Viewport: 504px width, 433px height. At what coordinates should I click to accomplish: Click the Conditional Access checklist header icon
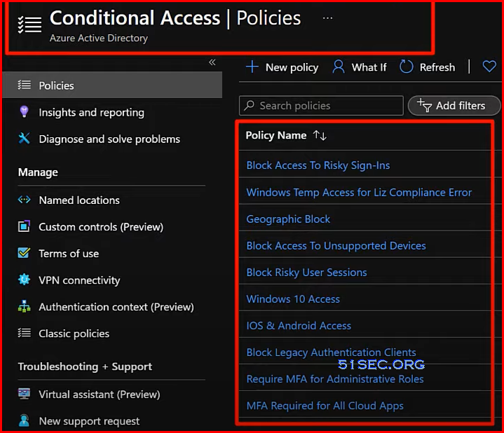click(x=29, y=25)
